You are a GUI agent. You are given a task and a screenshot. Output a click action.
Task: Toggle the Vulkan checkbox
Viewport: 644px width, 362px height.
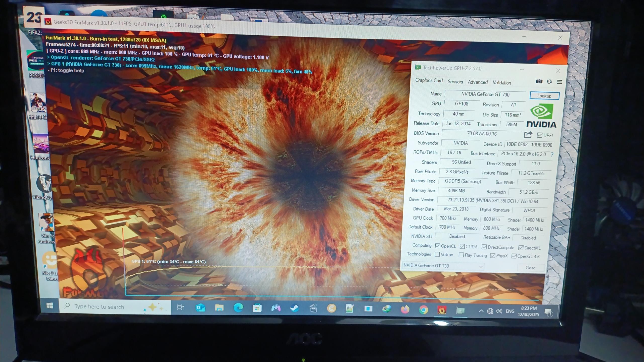coord(437,254)
